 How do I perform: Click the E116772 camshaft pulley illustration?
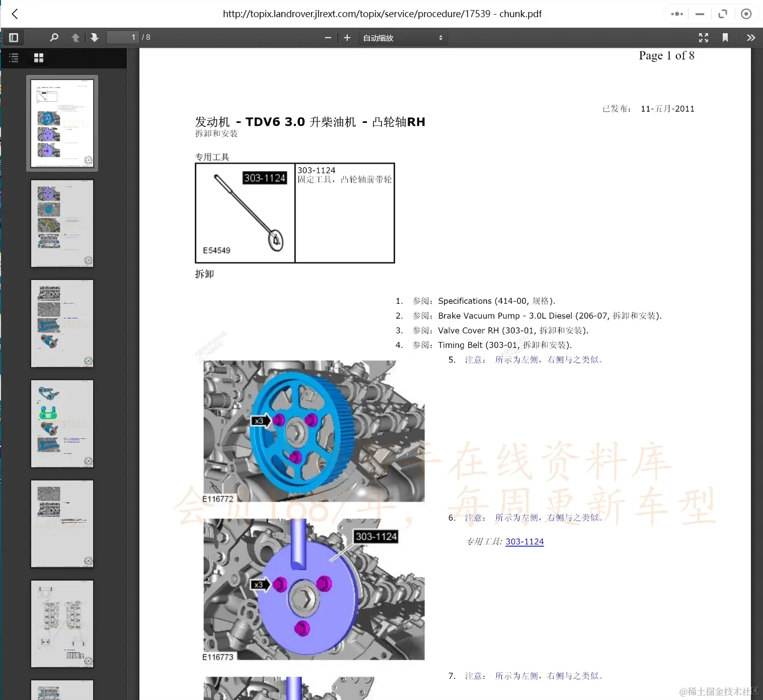(314, 432)
